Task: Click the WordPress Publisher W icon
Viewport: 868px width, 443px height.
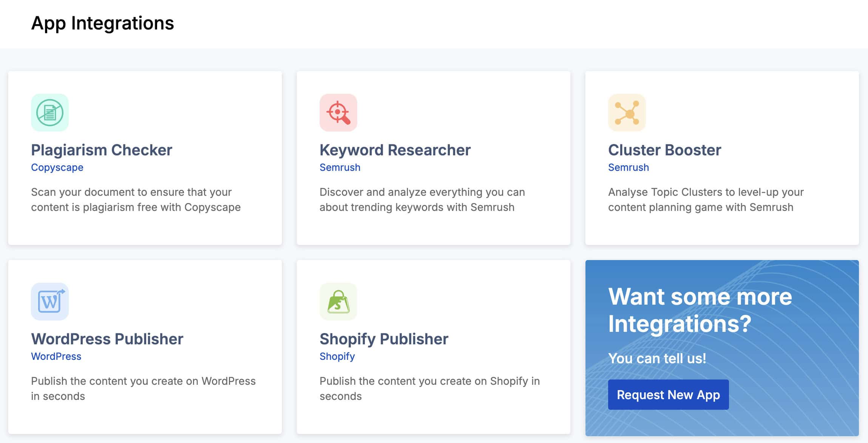Action: (x=50, y=302)
